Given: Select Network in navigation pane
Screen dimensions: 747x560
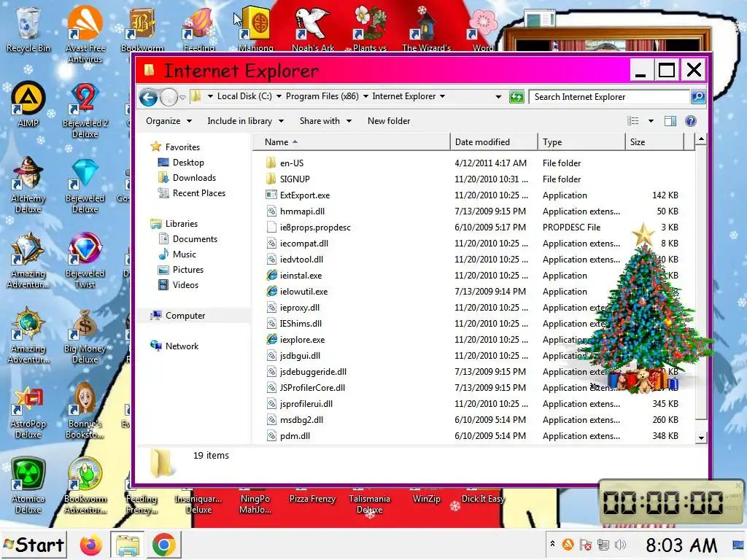Looking at the screenshot, I should tap(182, 346).
